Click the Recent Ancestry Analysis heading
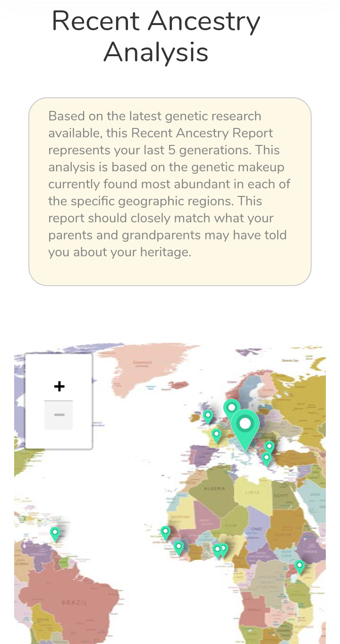340x644 pixels. (x=156, y=36)
